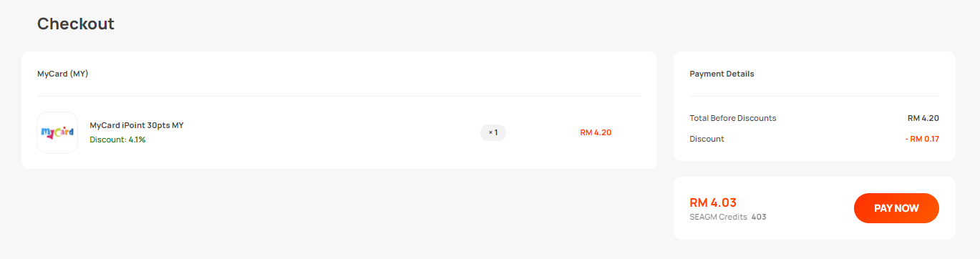
Task: Click the Discount row label
Action: point(707,139)
